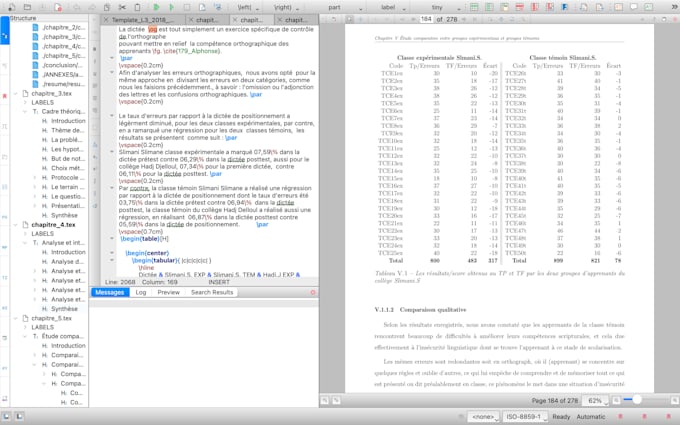Viewport: 680px width, 425px height.
Task: Open the \left( delimiter dropdown
Action: [x=248, y=7]
